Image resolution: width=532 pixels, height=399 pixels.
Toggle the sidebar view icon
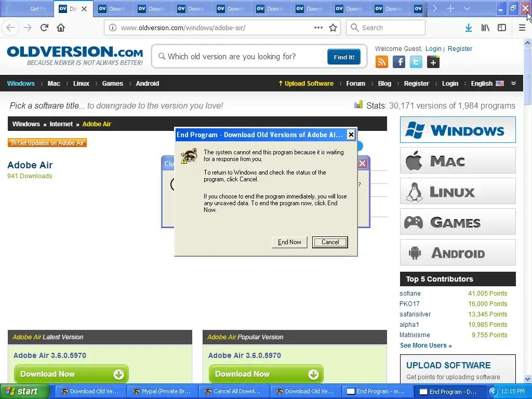tap(502, 28)
